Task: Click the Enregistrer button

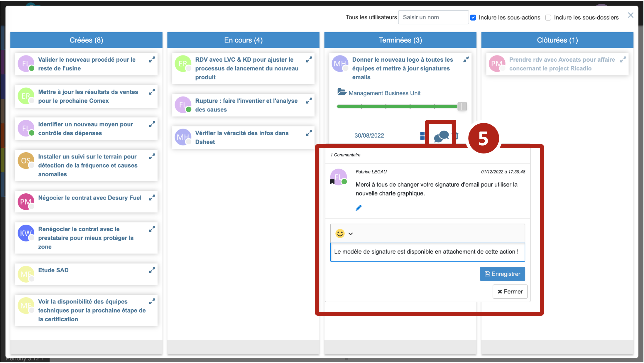Action: [502, 274]
